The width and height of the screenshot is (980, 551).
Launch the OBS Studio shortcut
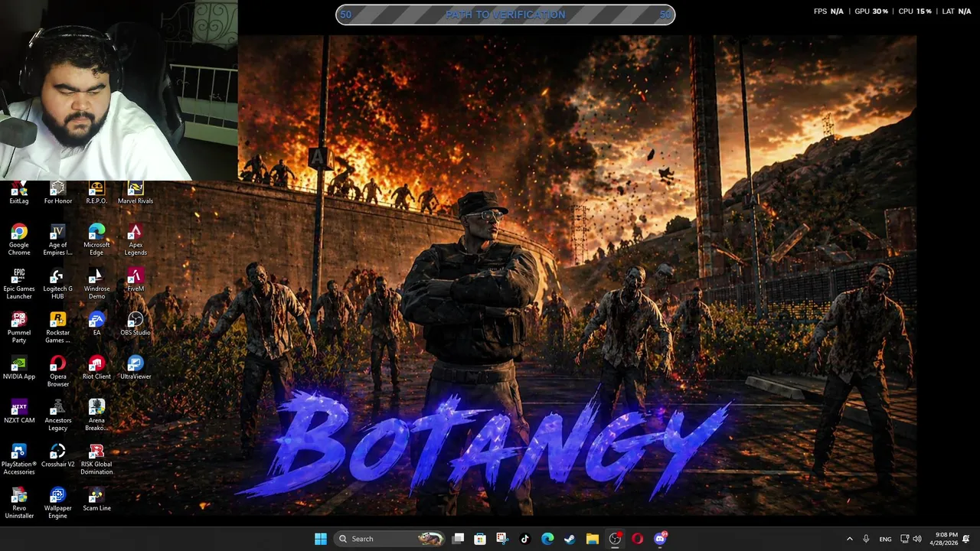[x=136, y=324]
